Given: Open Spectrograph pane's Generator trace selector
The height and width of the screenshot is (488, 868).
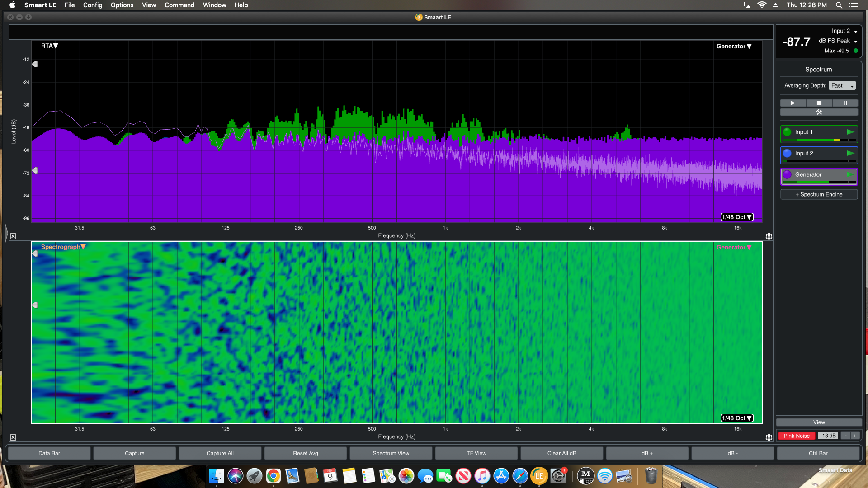Looking at the screenshot, I should (734, 247).
